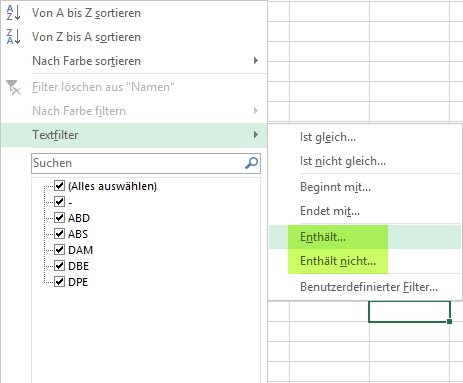This screenshot has height=383, width=463.
Task: Select the Enthält... filter option
Action: point(365,237)
